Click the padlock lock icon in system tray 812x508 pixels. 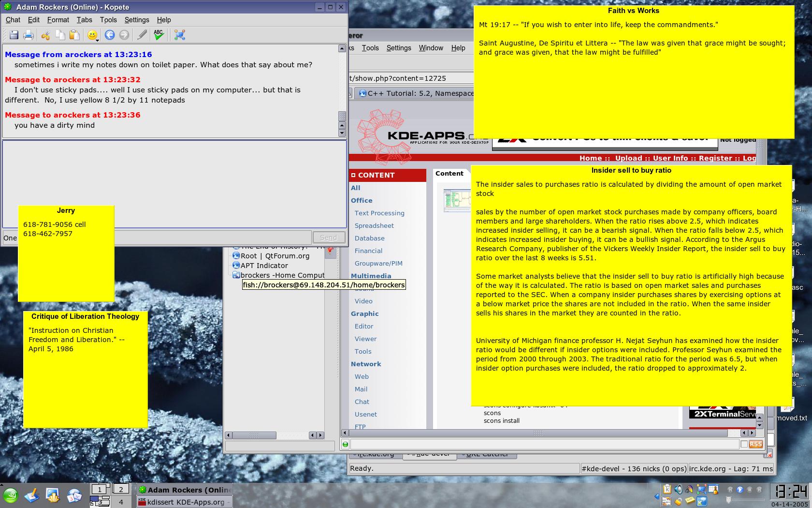click(x=679, y=502)
